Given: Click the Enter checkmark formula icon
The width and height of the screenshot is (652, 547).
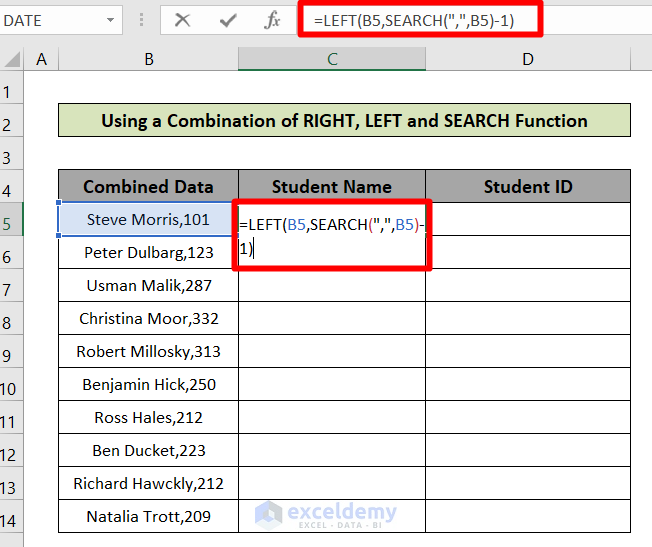Looking at the screenshot, I should pyautogui.click(x=228, y=20).
